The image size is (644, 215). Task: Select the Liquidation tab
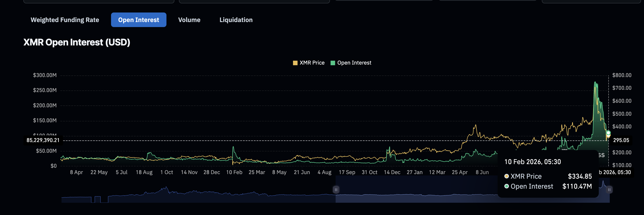point(236,20)
